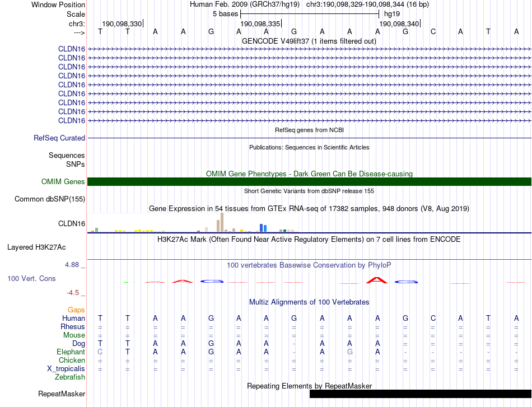Click the black RepeatMasker repeat bar

click(421, 394)
